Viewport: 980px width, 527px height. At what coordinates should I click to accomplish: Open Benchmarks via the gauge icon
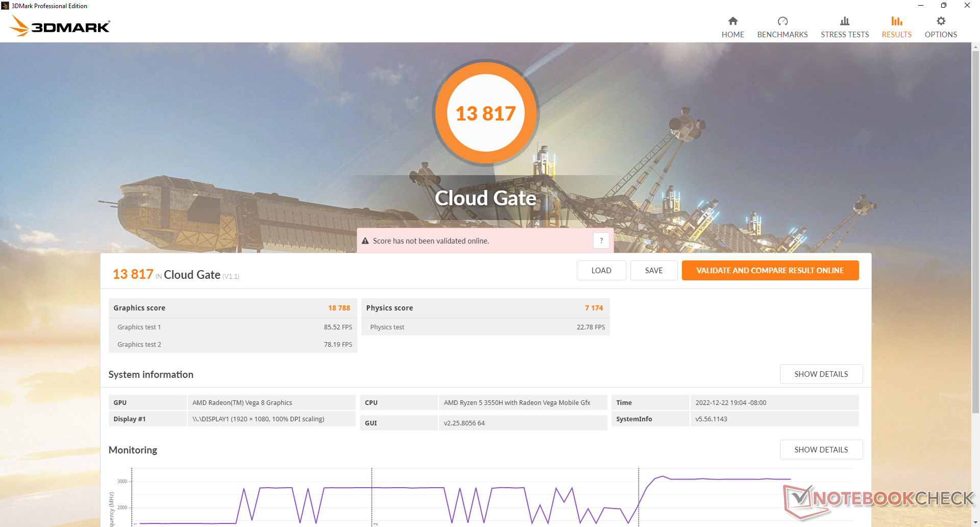(x=782, y=21)
